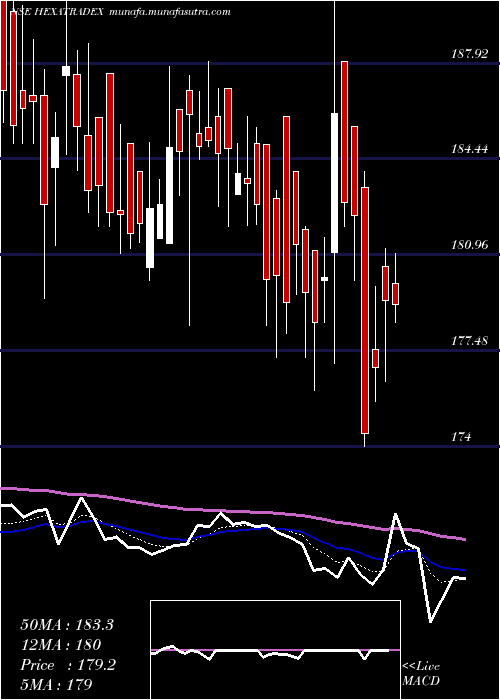Image resolution: width=500 pixels, height=700 pixels.
Task: Click the 5MA : 179 reading
Action: 56,684
